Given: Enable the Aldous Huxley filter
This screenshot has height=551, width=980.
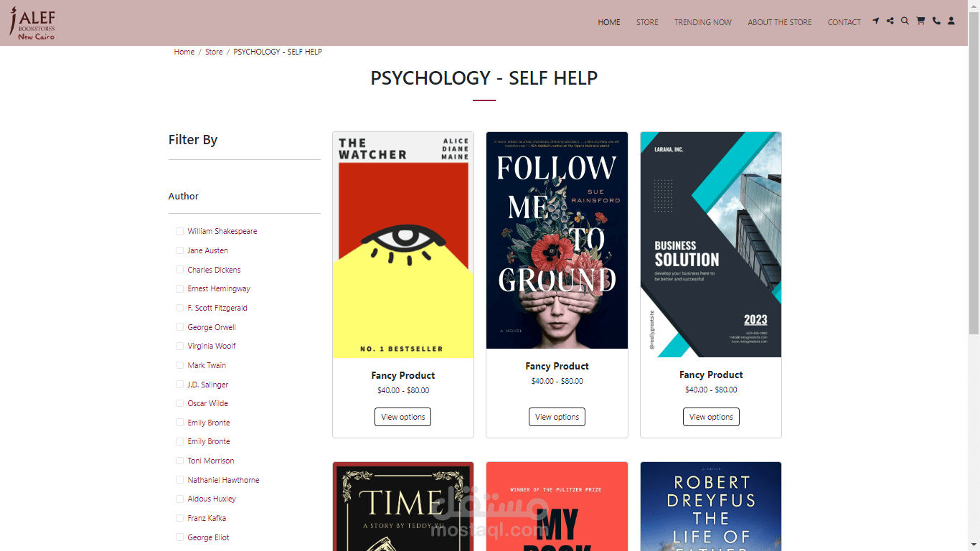Looking at the screenshot, I should [179, 499].
